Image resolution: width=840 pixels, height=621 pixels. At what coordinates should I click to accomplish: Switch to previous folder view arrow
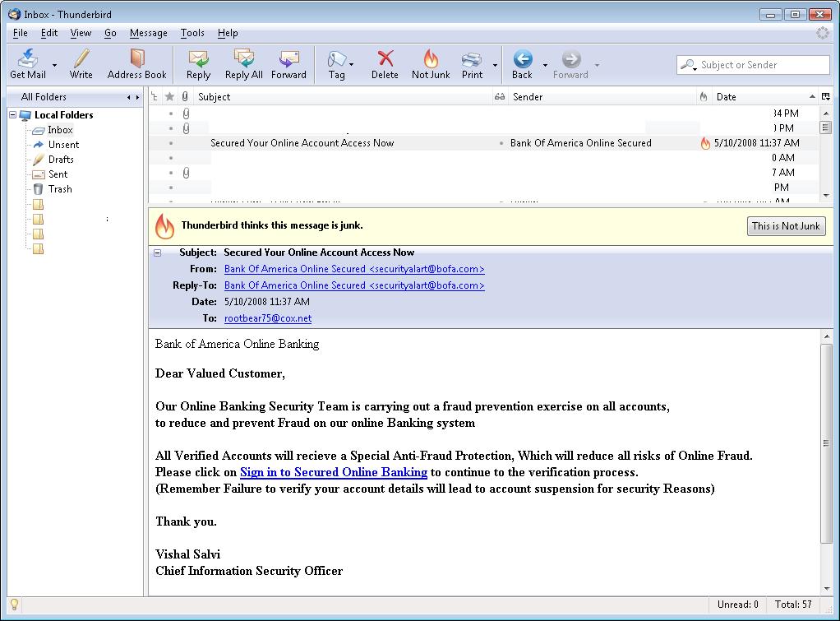128,97
